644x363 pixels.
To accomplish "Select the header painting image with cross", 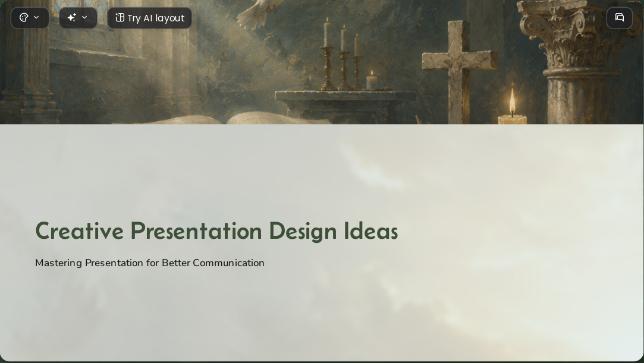I will pyautogui.click(x=322, y=62).
